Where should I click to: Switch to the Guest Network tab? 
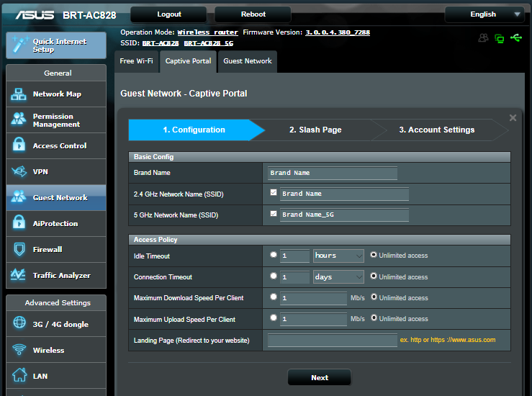pyautogui.click(x=247, y=61)
